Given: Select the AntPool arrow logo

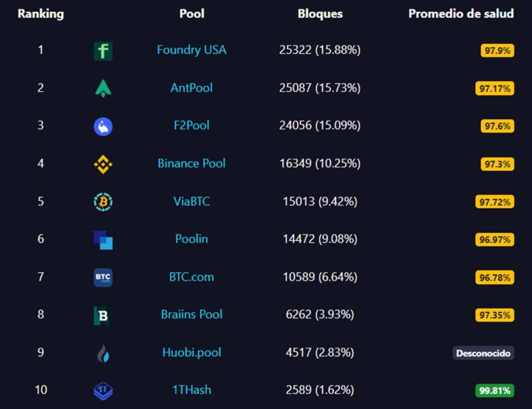Looking at the screenshot, I should [x=103, y=88].
